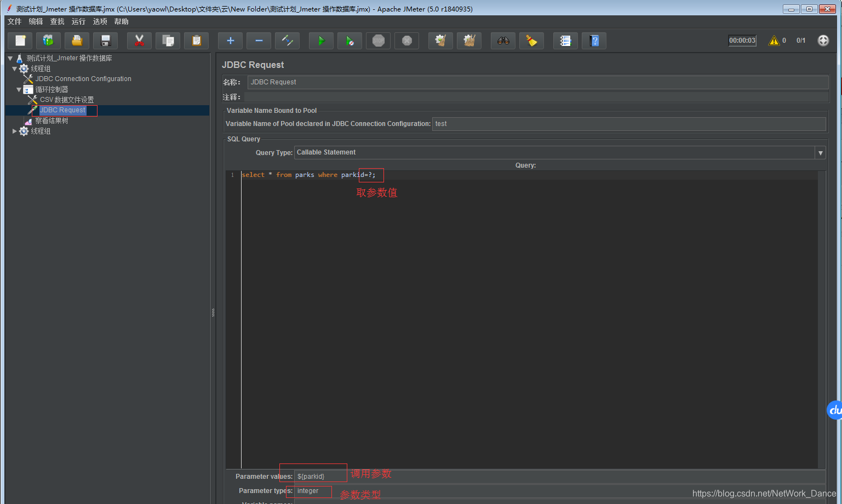The width and height of the screenshot is (842, 504).
Task: Collapse the 测试计划 root node arrow
Action: tap(10, 58)
